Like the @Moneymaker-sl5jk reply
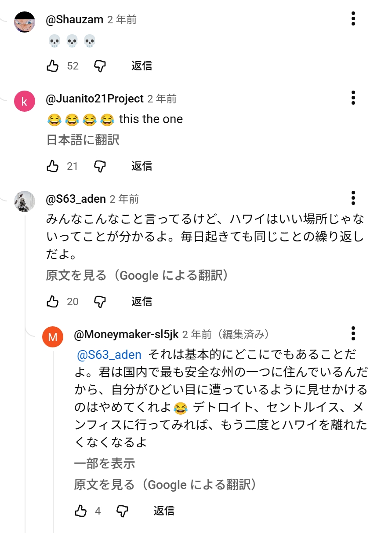This screenshot has height=533, width=392. pos(81,511)
